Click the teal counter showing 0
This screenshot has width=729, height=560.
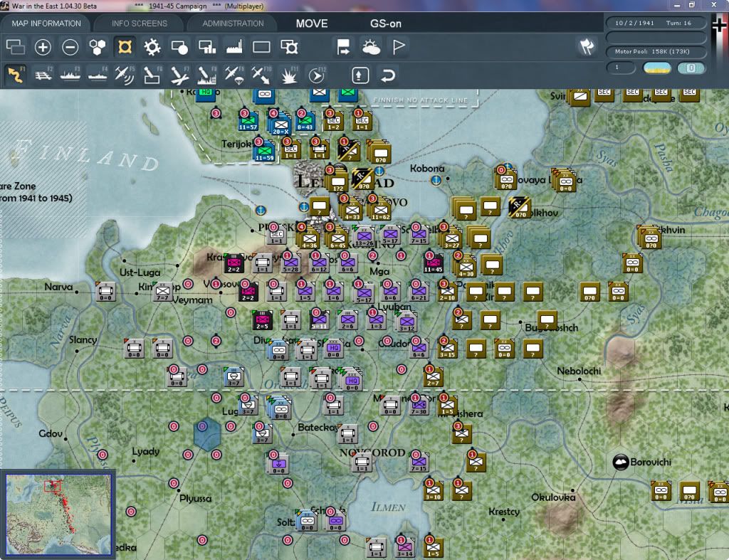tap(691, 68)
